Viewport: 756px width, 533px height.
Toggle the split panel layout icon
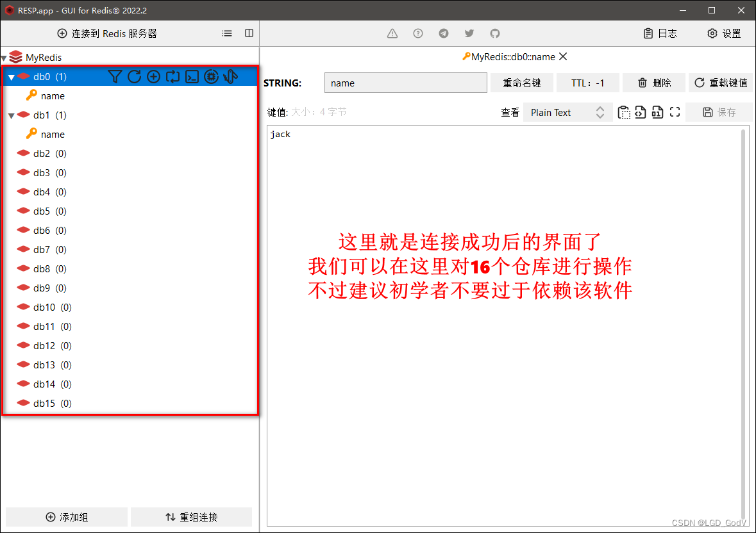click(x=249, y=33)
